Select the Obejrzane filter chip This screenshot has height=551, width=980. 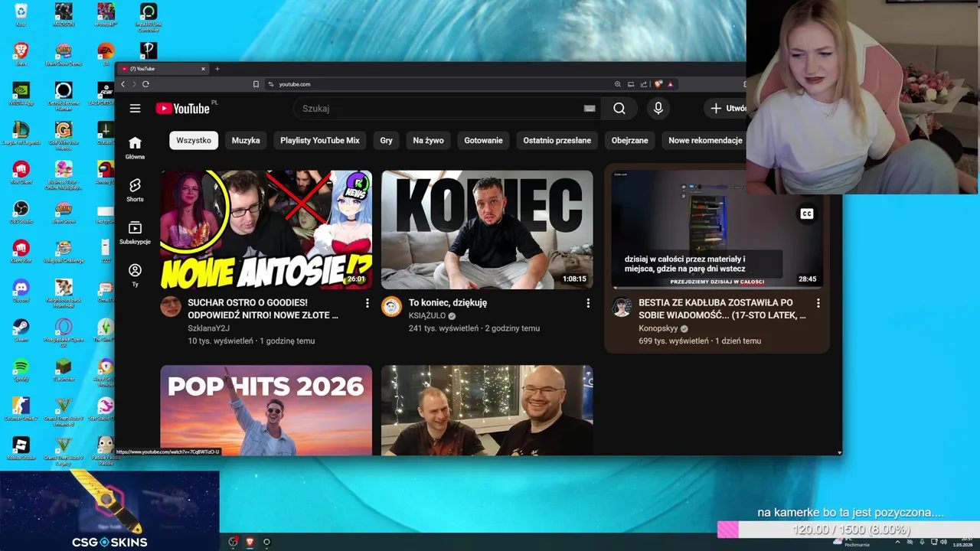tap(629, 141)
